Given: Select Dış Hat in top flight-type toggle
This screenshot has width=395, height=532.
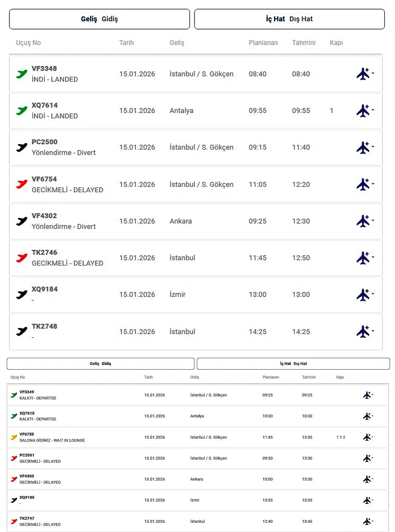Looking at the screenshot, I should pyautogui.click(x=301, y=19).
